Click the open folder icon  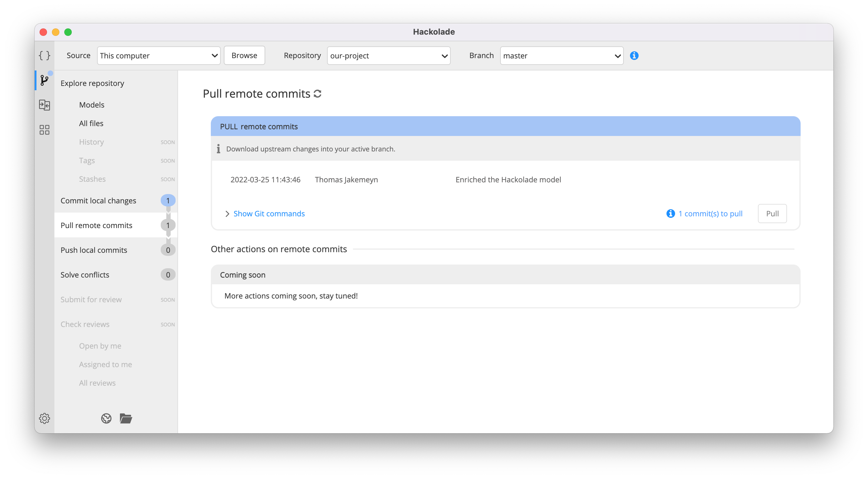(x=126, y=418)
